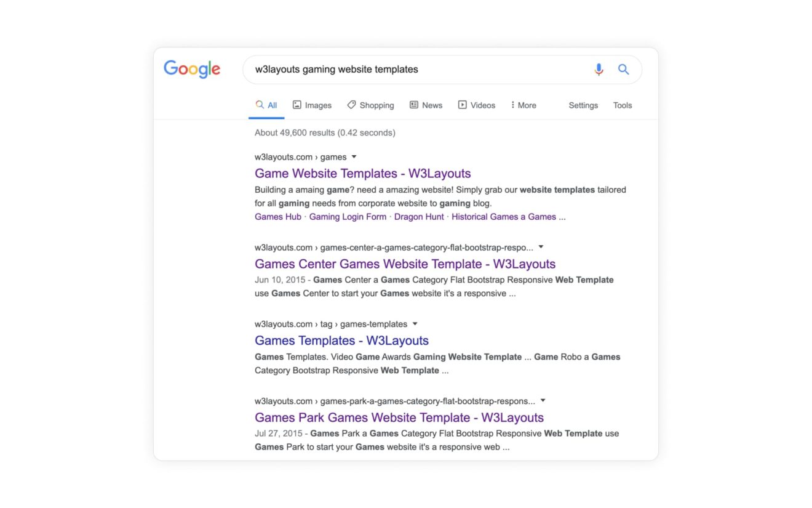This screenshot has height=508, width=812.
Task: Open search Tools
Action: pyautogui.click(x=623, y=105)
